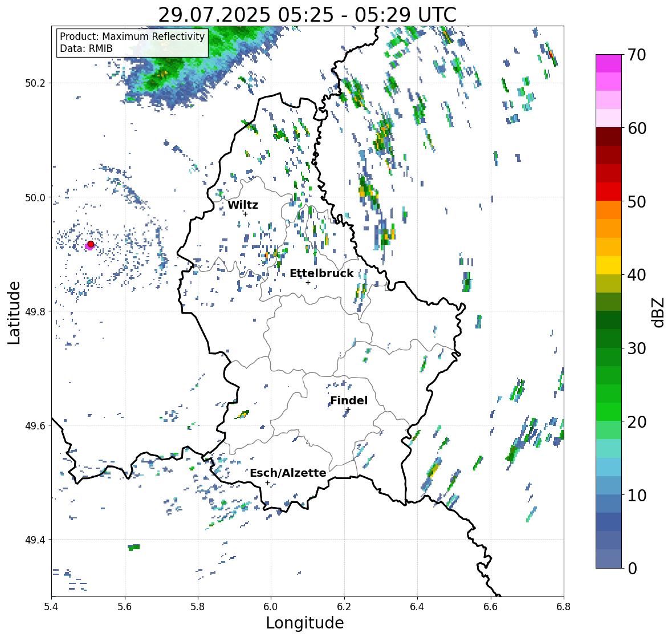672x637 pixels.
Task: Click the plot title with date and UTC time
Action: coord(307,15)
